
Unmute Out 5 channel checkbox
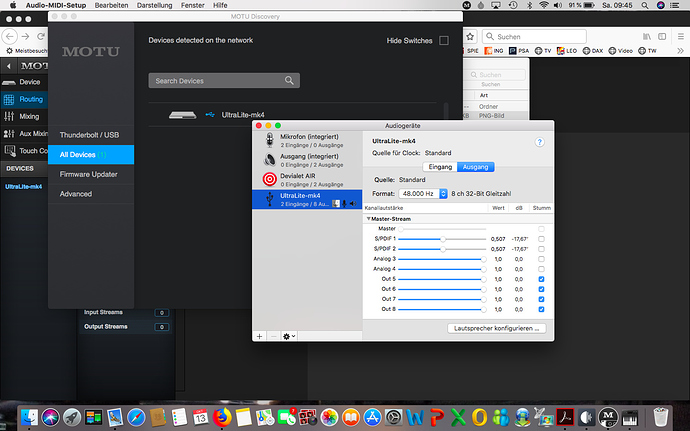click(541, 279)
